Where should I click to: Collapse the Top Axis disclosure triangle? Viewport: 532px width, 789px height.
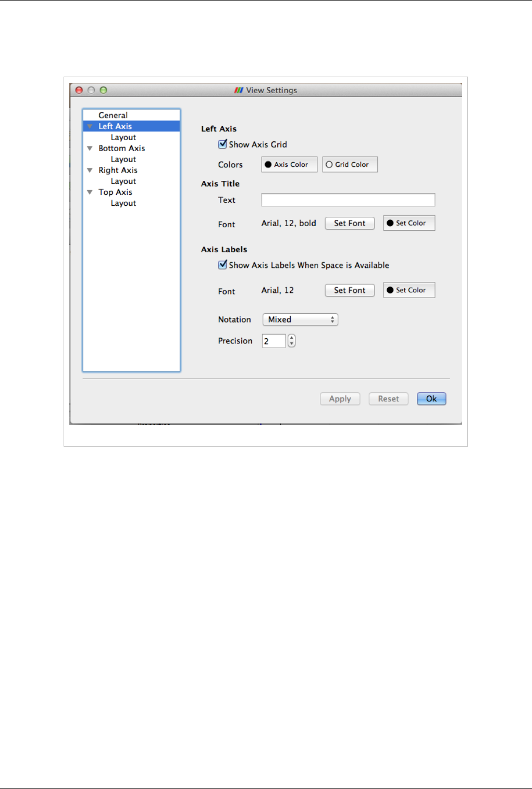(90, 192)
